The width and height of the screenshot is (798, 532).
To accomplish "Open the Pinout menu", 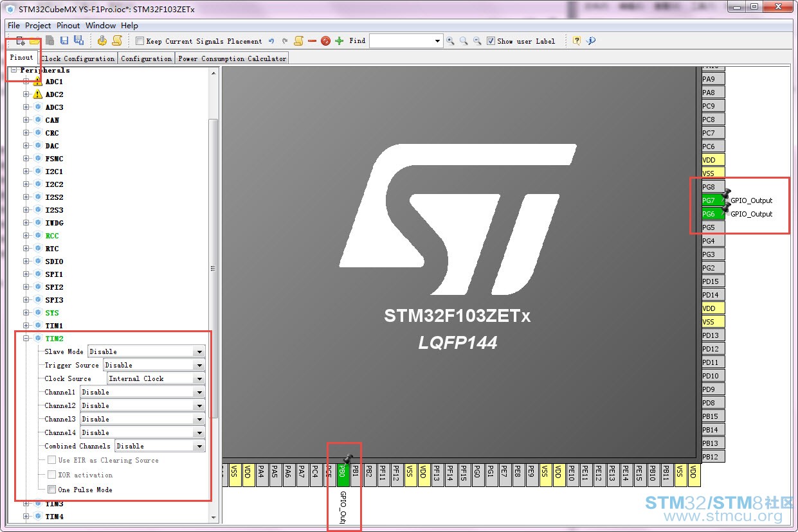I will (68, 26).
